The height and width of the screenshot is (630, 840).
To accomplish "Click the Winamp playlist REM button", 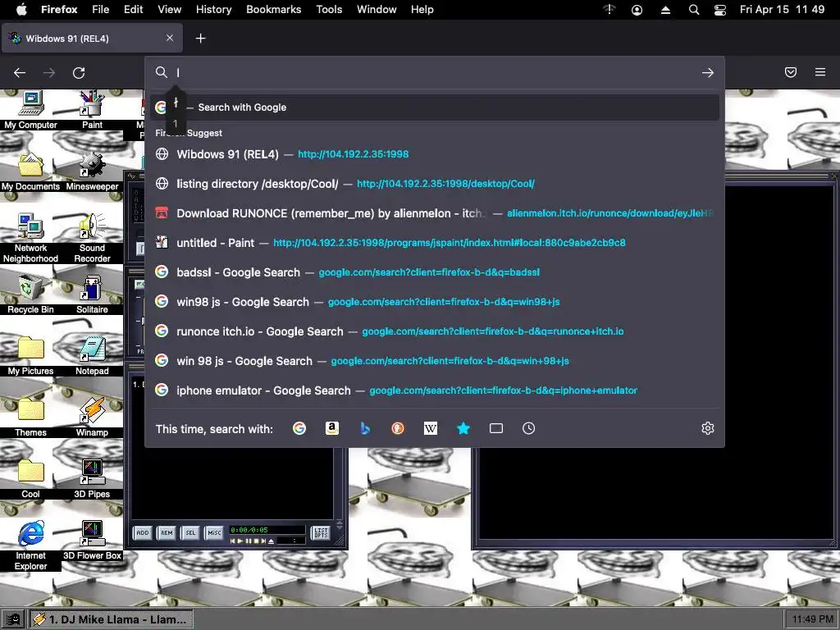I will point(167,532).
